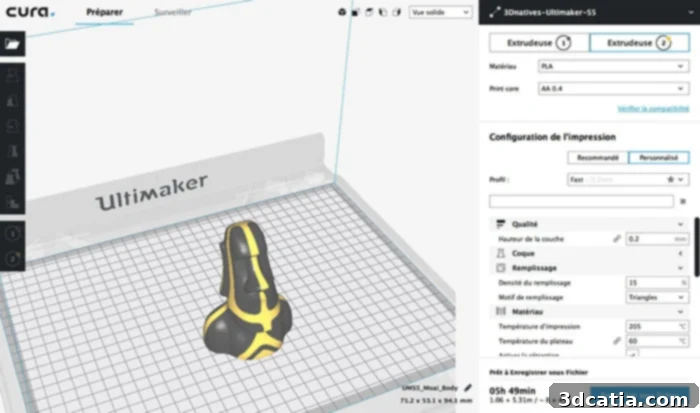
Task: Click Vérifier la compatibilité link
Action: pos(653,108)
